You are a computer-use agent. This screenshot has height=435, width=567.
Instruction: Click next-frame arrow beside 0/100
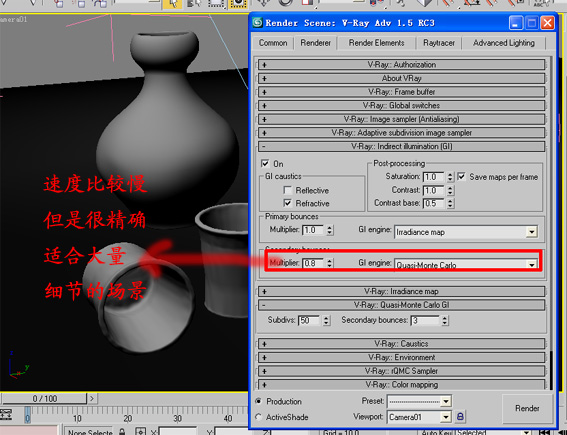click(92, 398)
